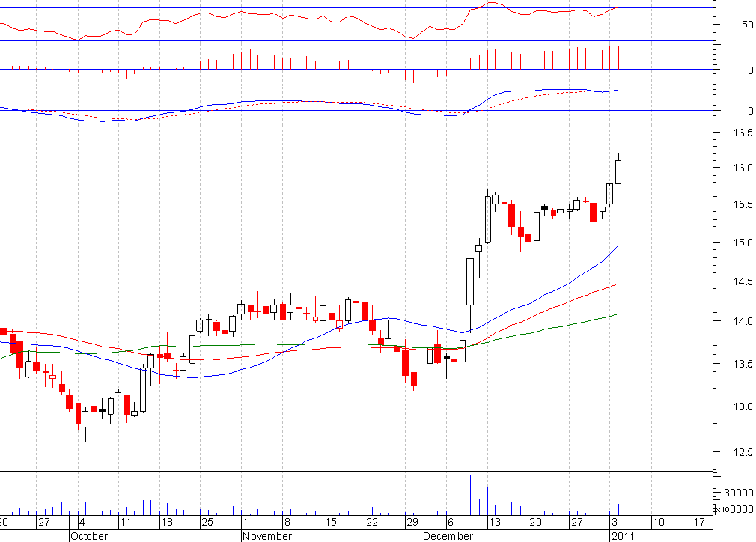Image resolution: width=756 pixels, height=542 pixels.
Task: Select the November month label
Action: [x=267, y=536]
